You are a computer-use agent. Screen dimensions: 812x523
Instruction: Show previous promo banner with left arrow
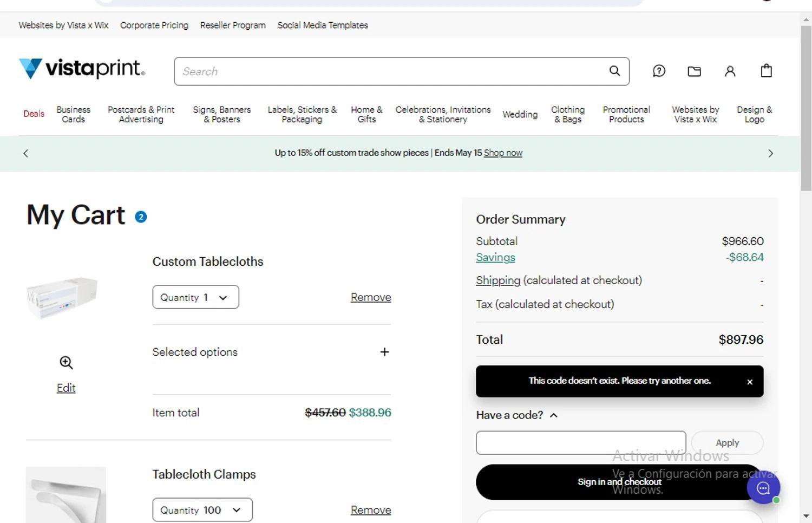(x=25, y=153)
